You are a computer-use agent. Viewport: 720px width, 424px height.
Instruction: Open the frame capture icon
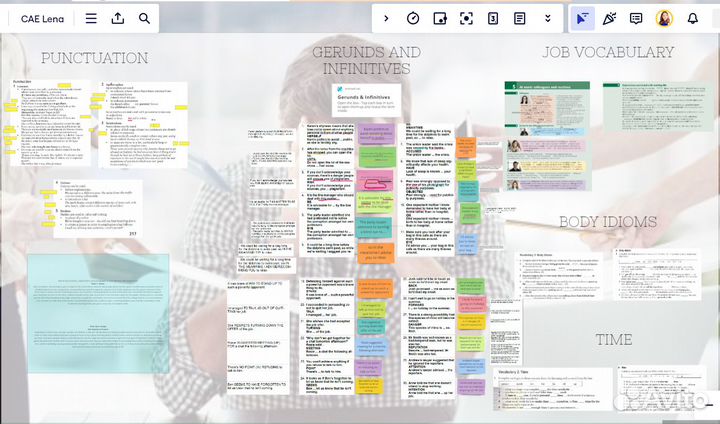[x=466, y=18]
